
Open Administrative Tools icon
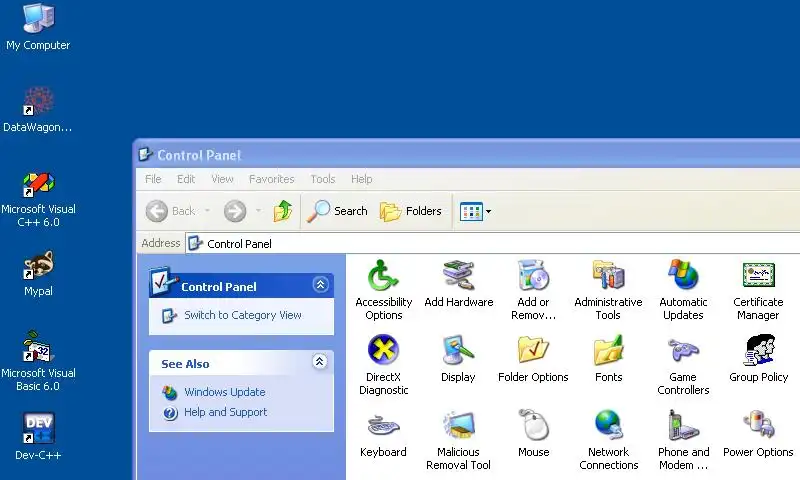(608, 290)
